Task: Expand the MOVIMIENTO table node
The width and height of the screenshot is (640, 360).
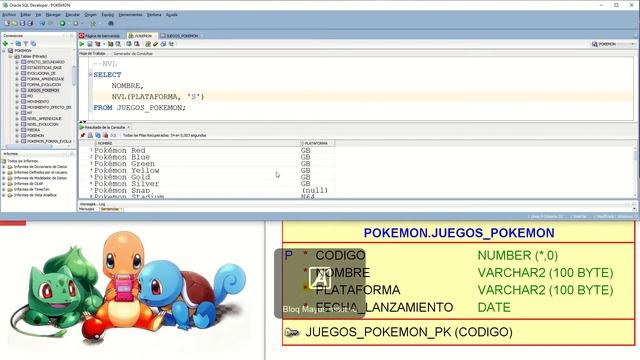Action: point(17,102)
